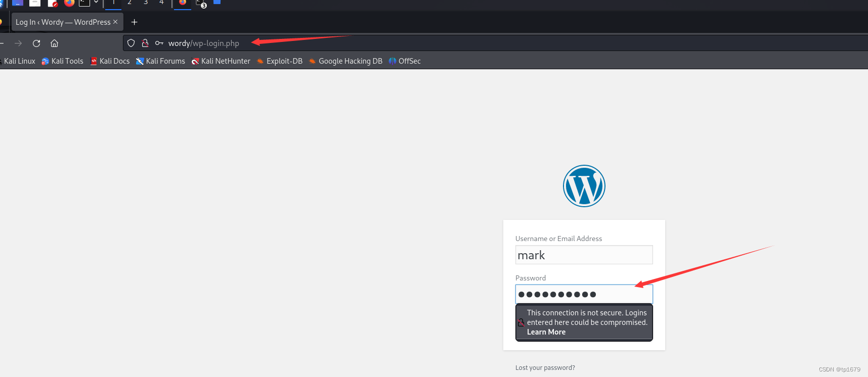Click the Lost your password? link
Image resolution: width=868 pixels, height=377 pixels.
[x=545, y=367]
